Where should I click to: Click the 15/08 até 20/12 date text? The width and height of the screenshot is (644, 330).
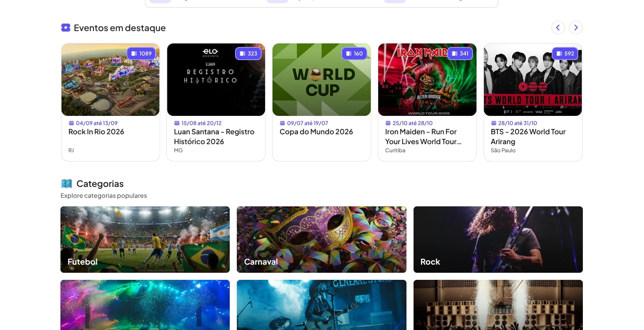point(201,123)
